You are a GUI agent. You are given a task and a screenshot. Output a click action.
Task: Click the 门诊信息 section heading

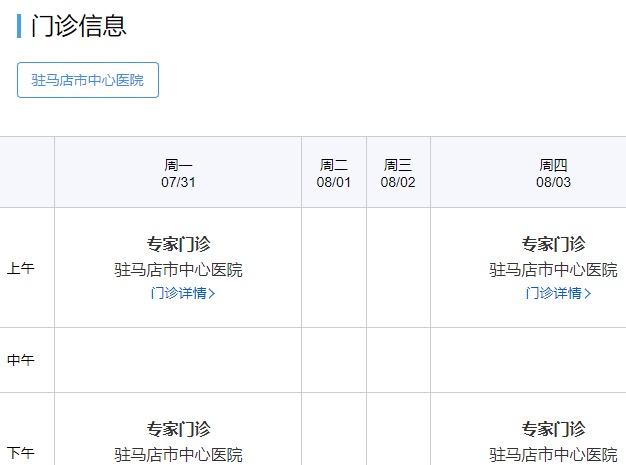78,26
